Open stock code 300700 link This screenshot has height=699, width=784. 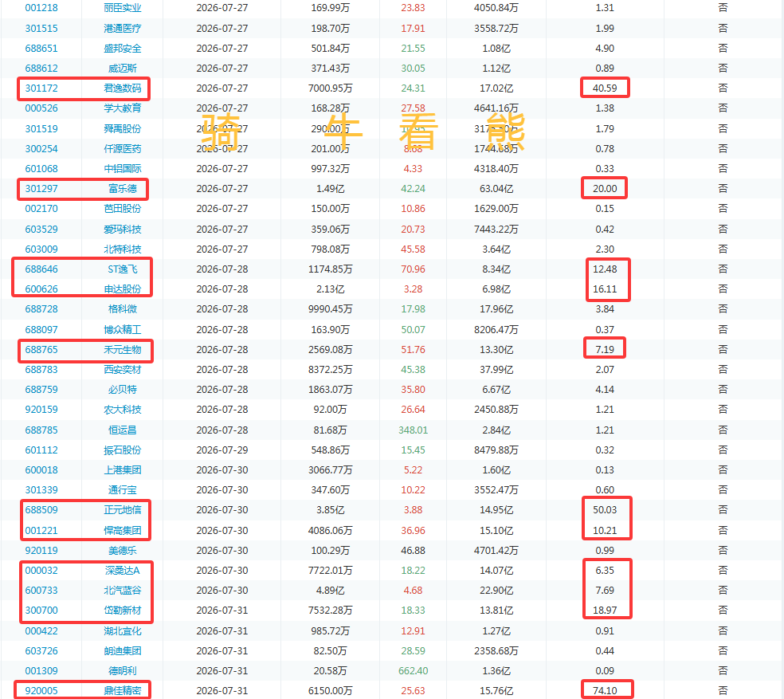(x=41, y=611)
